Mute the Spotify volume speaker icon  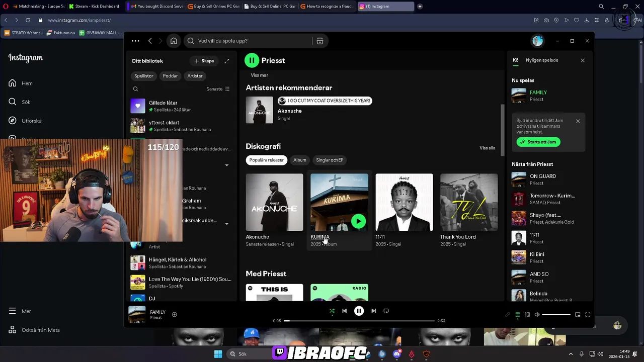(537, 315)
